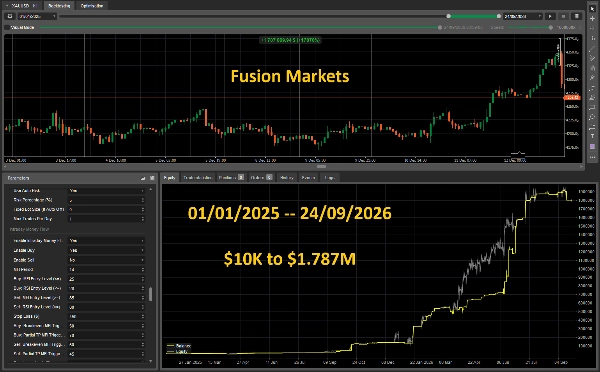This screenshot has width=600, height=372.
Task: Click the price chart horizontal scrollbar handle
Action: click(321, 166)
